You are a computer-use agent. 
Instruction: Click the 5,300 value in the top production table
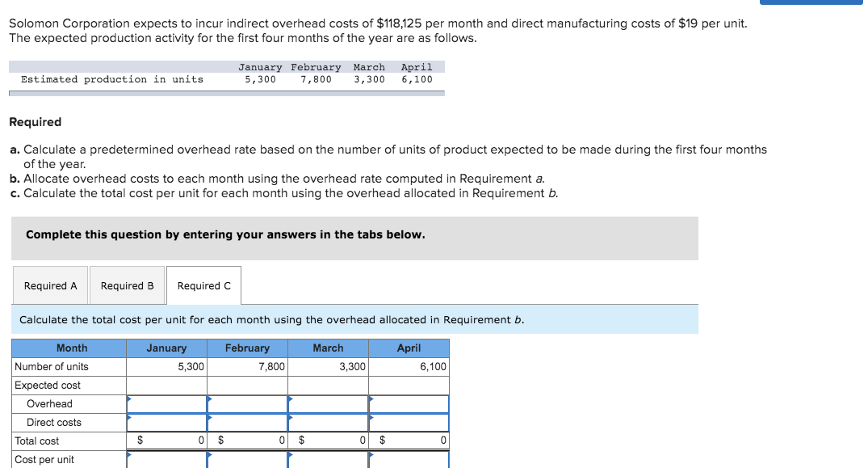click(x=260, y=79)
